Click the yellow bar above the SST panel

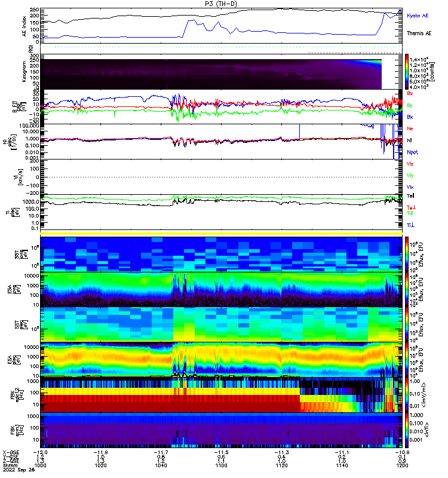221,234
